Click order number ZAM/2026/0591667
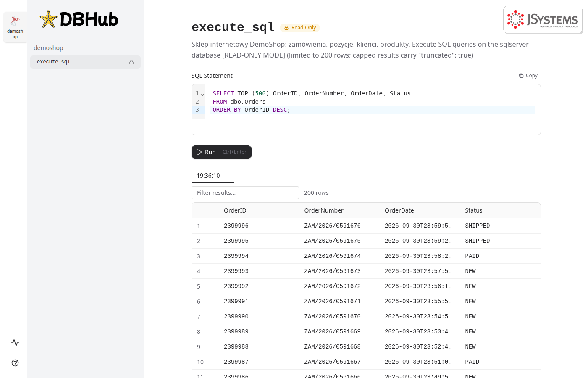 tap(332, 362)
